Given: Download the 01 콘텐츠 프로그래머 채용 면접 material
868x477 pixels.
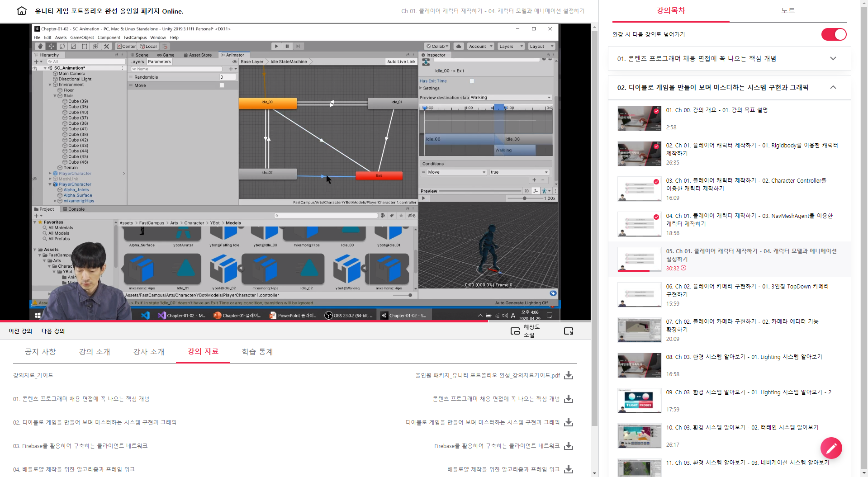Looking at the screenshot, I should (569, 399).
